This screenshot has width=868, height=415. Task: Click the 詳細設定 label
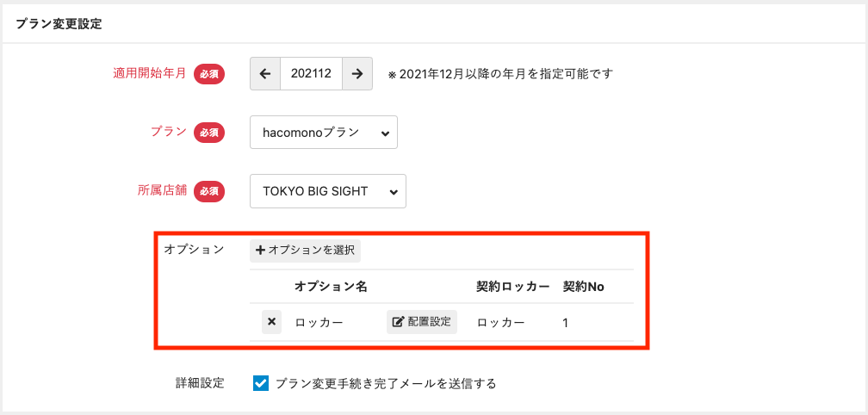pos(200,382)
